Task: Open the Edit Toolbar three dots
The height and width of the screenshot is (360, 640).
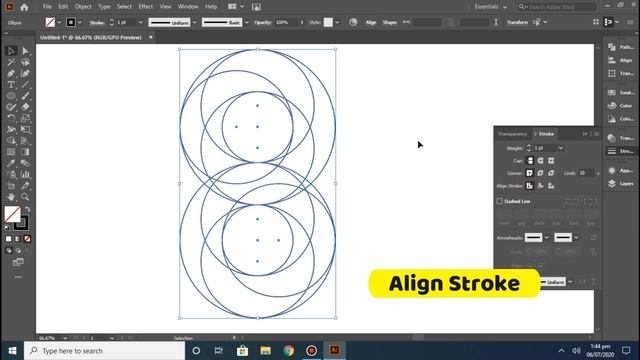Action: (x=18, y=277)
